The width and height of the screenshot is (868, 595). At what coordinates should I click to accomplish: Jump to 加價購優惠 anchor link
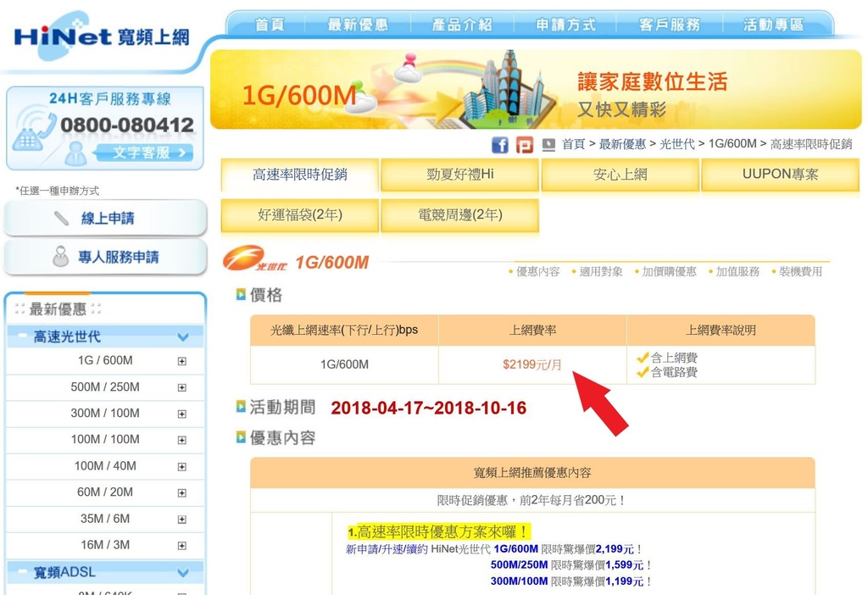[669, 272]
